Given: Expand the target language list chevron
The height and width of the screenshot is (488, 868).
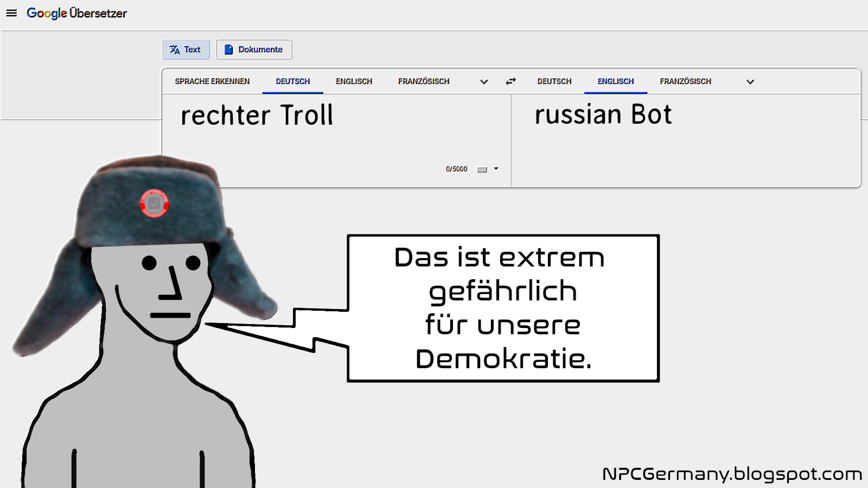Looking at the screenshot, I should [x=750, y=82].
